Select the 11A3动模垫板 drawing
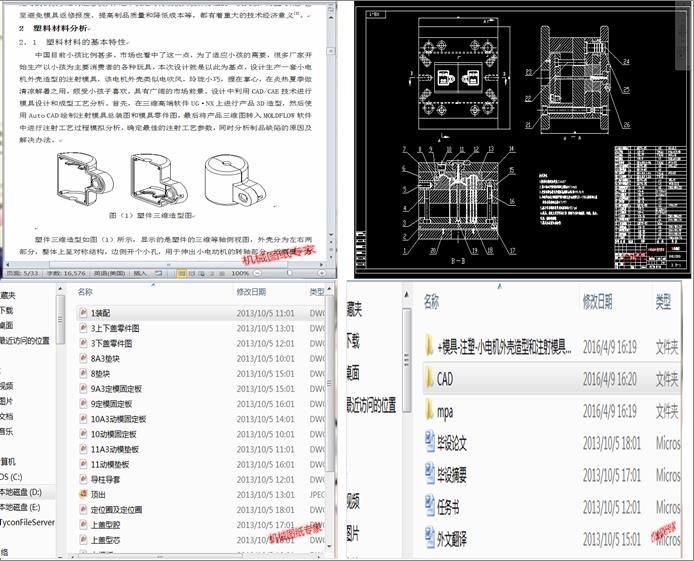 click(115, 449)
